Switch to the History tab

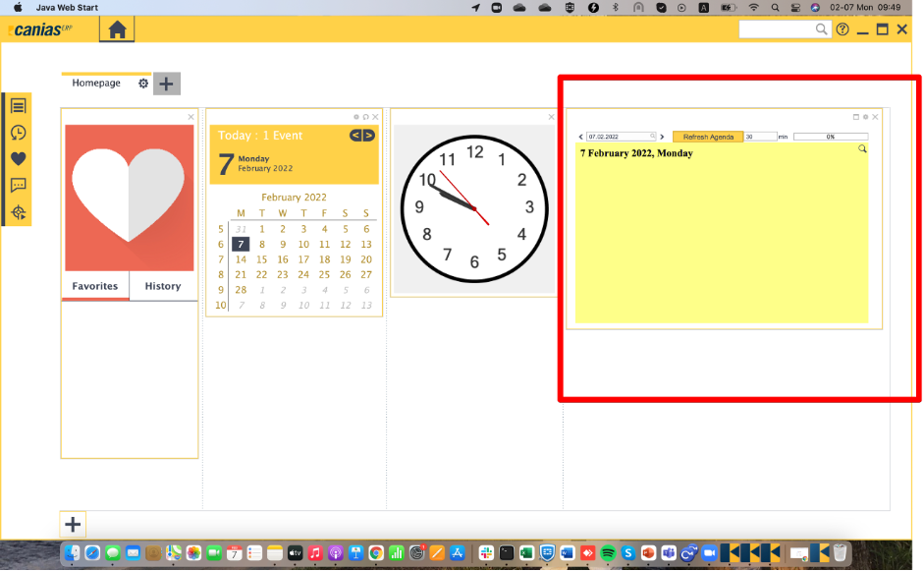coord(163,286)
